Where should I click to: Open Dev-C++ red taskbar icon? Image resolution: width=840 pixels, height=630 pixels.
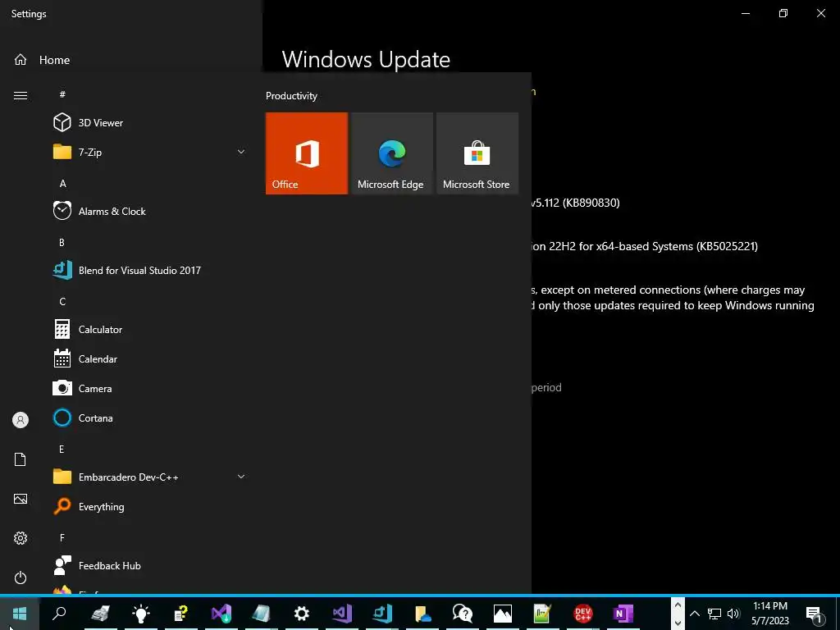tap(583, 614)
